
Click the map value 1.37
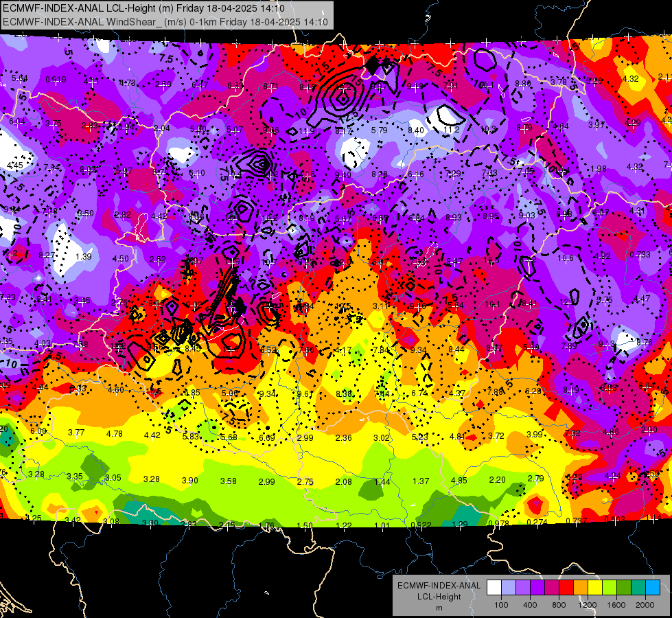(420, 481)
